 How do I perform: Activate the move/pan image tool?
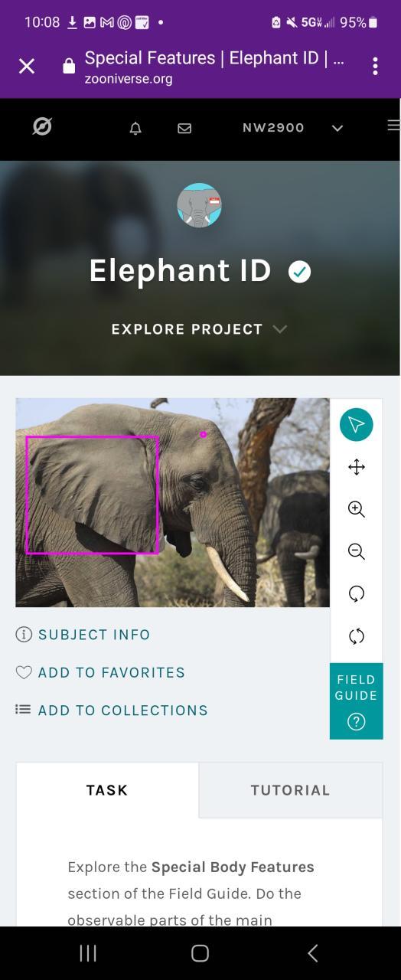click(x=356, y=467)
